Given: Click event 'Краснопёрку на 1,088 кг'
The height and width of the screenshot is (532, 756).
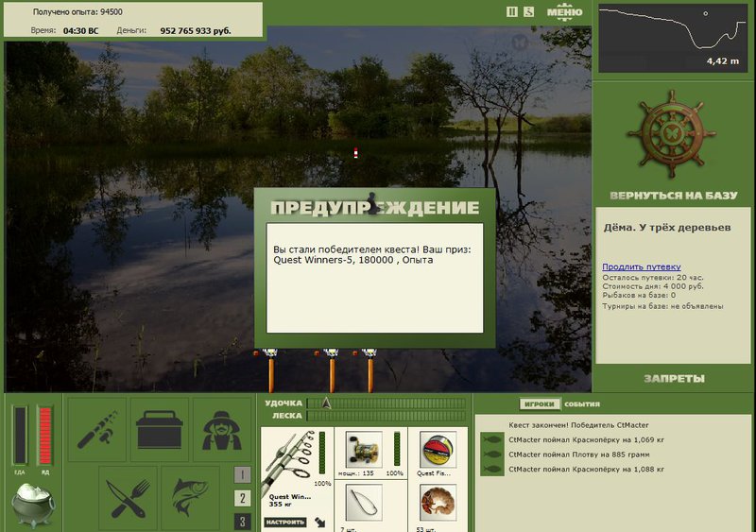Looking at the screenshot, I should (x=586, y=469).
